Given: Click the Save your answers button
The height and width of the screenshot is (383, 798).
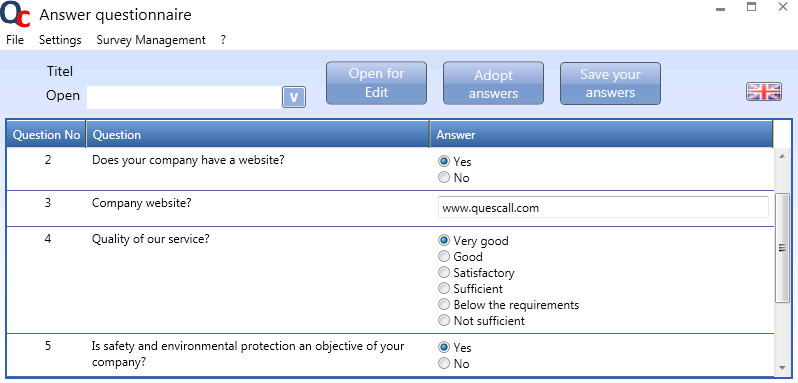Looking at the screenshot, I should pyautogui.click(x=610, y=83).
